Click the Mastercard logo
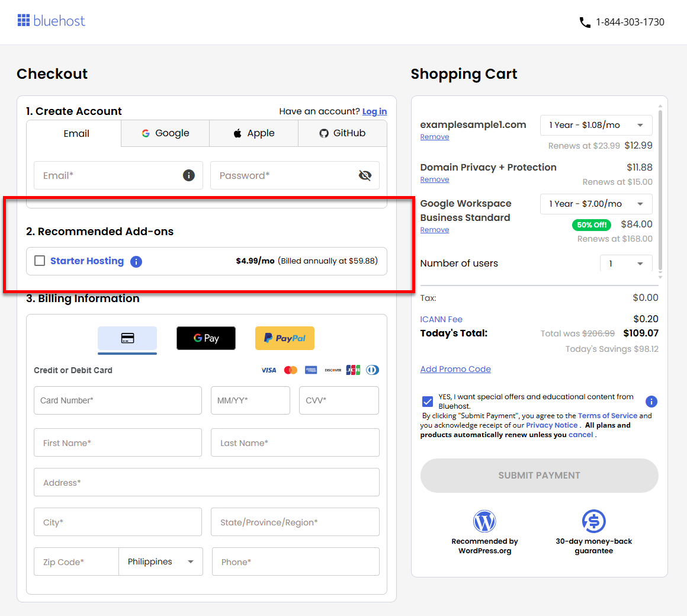The image size is (687, 616). (290, 370)
